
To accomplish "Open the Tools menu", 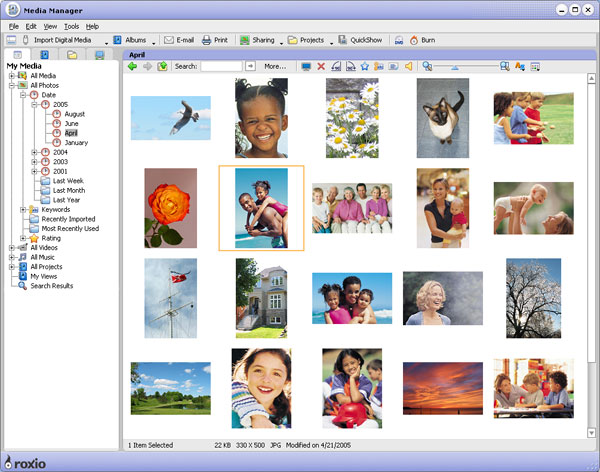I will click(x=69, y=26).
